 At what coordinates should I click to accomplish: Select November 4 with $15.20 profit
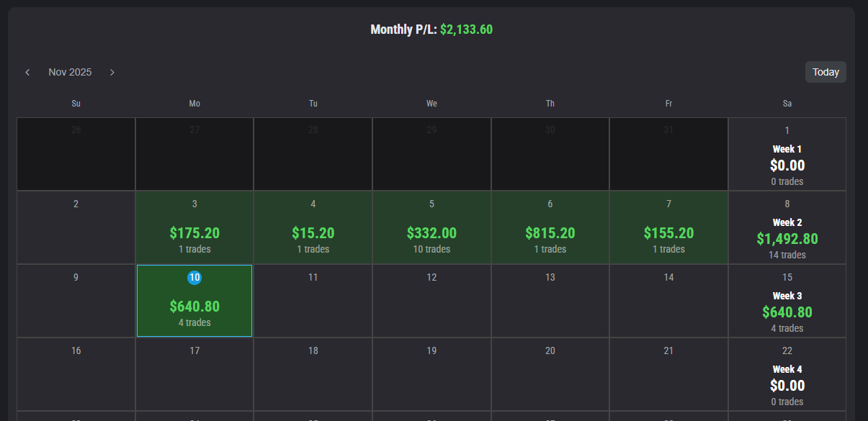coord(313,227)
